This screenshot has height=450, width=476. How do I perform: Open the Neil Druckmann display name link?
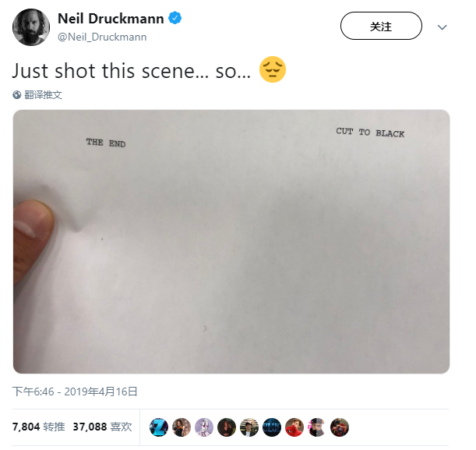[111, 19]
